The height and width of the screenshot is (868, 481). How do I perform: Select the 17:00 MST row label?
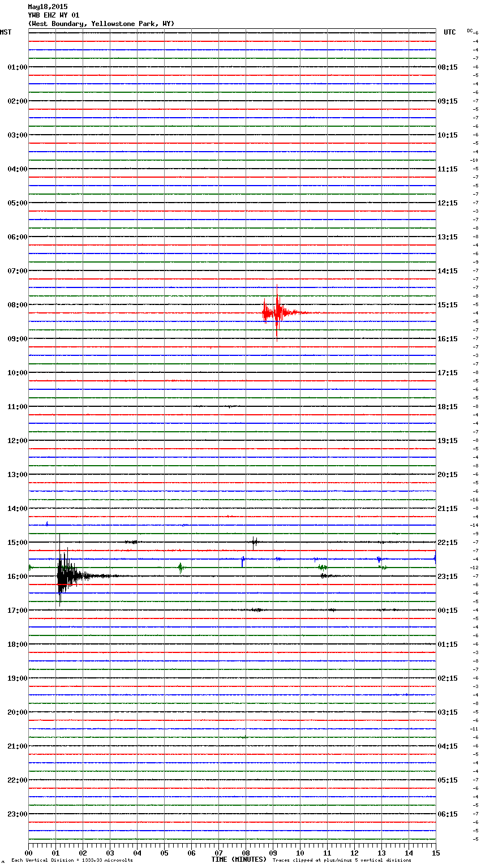tap(17, 611)
